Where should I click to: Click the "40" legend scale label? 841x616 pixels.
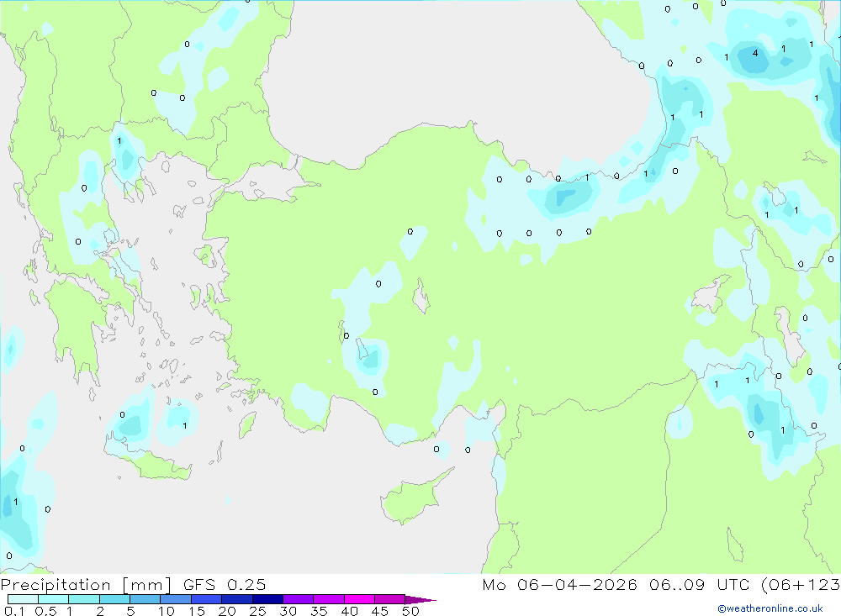point(349,611)
